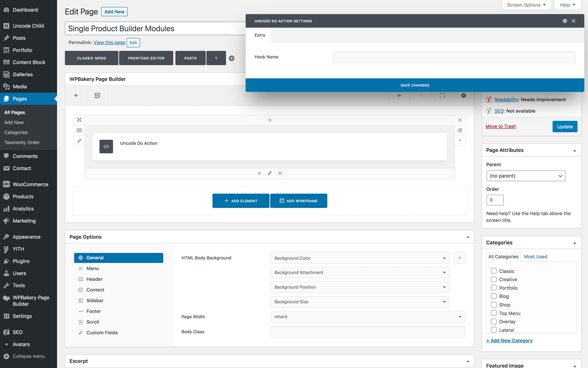Click into the Hook Name input field
This screenshot has width=588, height=368.
pyautogui.click(x=454, y=57)
